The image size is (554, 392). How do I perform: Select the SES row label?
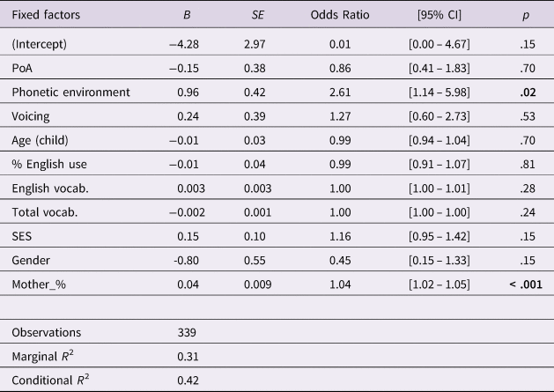coord(22,236)
